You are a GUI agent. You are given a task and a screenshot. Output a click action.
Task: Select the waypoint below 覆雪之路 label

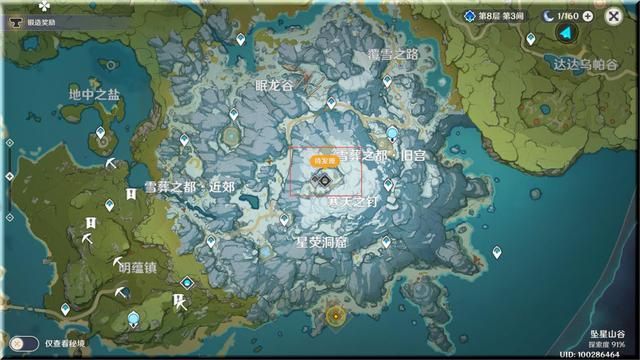[x=387, y=81]
